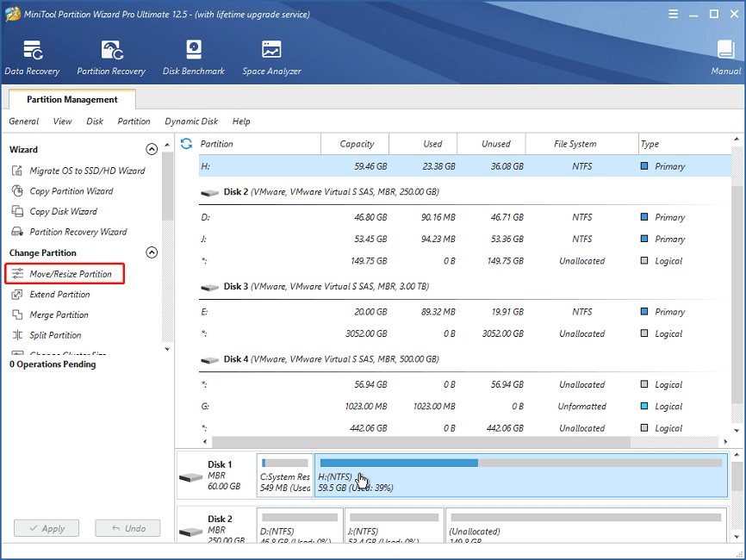The width and height of the screenshot is (746, 560).
Task: Sort by the Capacity column header
Action: click(x=355, y=144)
